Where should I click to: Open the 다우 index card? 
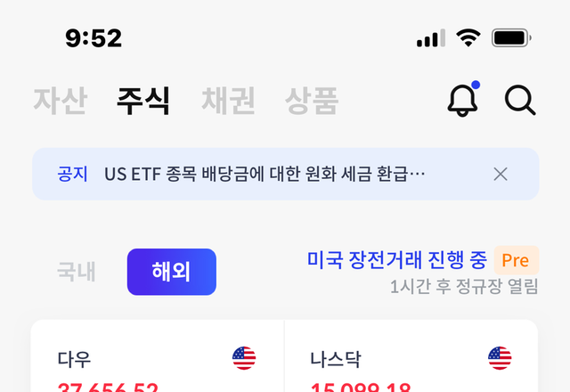[x=158, y=356]
